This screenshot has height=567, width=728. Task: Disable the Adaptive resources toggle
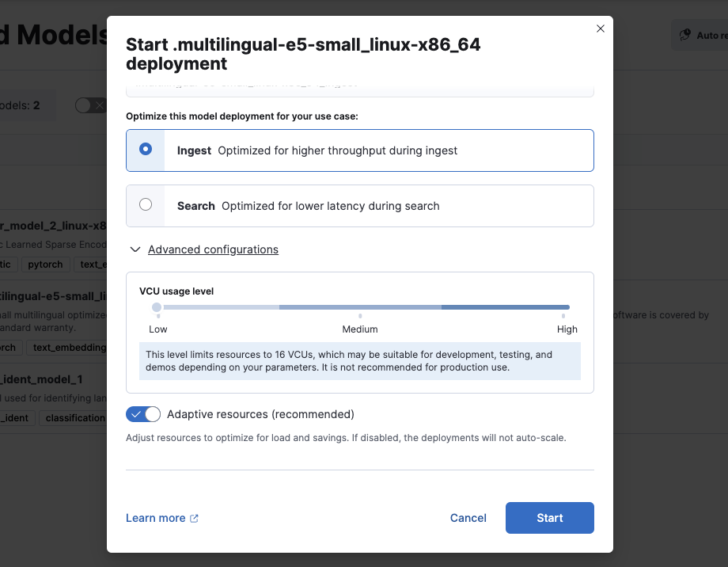click(x=143, y=413)
